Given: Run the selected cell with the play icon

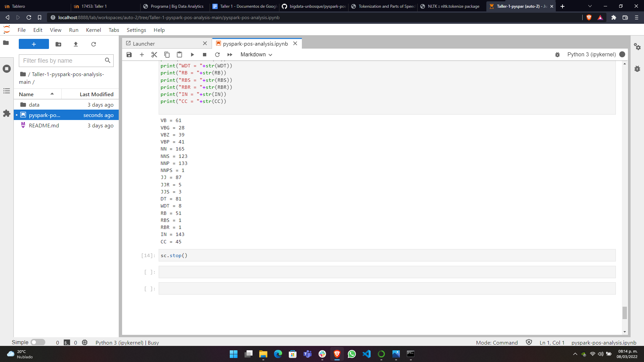Looking at the screenshot, I should (x=192, y=55).
